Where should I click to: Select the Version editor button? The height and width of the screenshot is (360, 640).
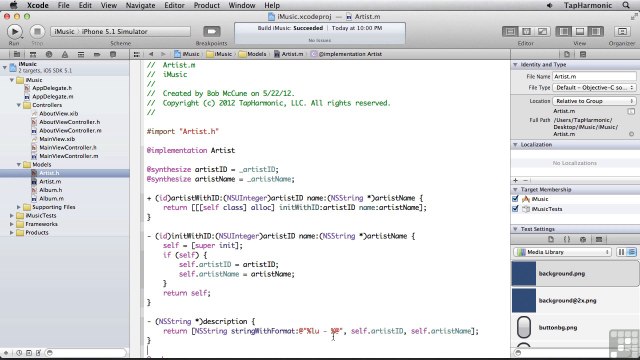[x=542, y=31]
